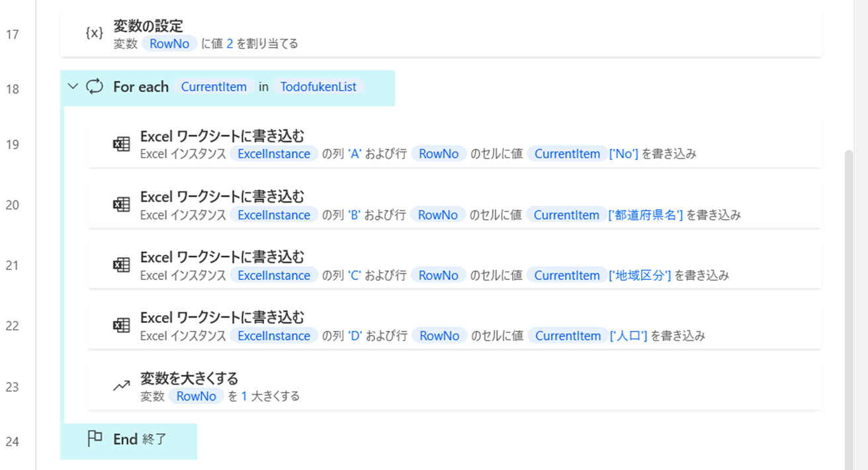
Task: Click the increase variable arrow icon
Action: [x=122, y=386]
